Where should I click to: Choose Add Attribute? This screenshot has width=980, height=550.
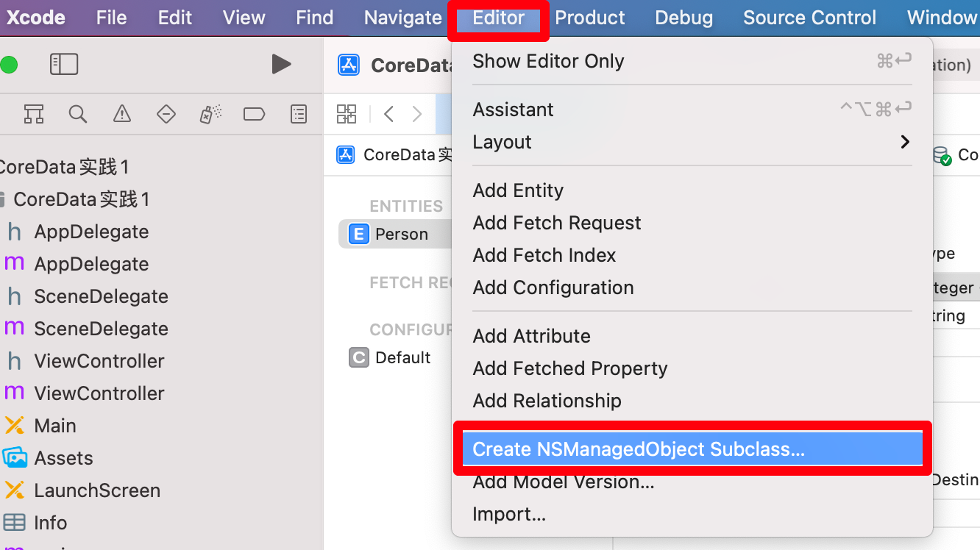click(x=692, y=336)
